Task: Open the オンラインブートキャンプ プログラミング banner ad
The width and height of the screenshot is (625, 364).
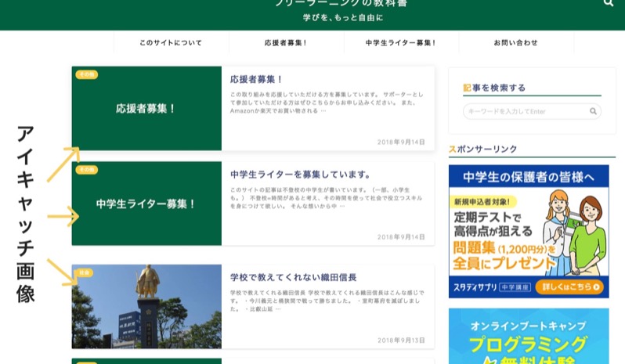Action: tap(529, 336)
